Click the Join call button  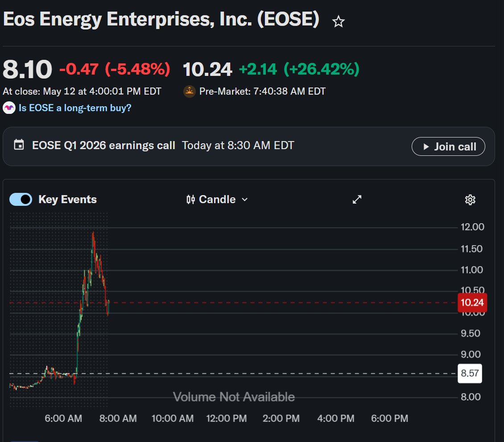[448, 147]
